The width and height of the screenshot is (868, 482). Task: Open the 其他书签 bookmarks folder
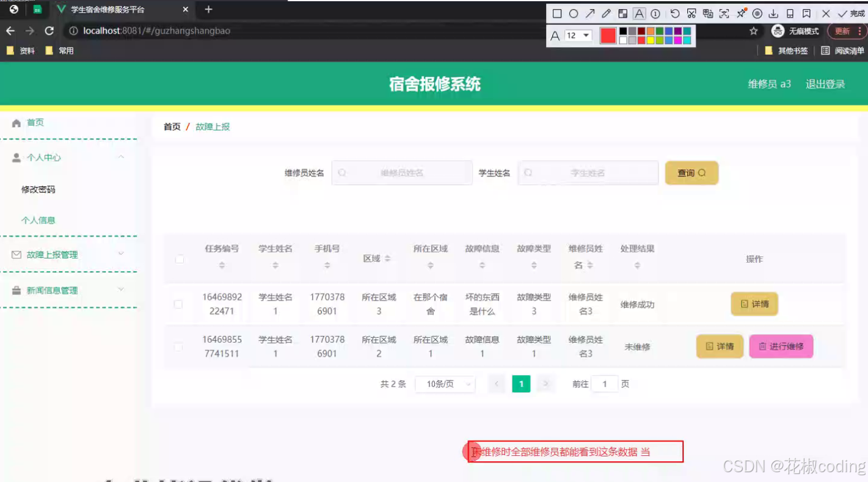point(787,51)
